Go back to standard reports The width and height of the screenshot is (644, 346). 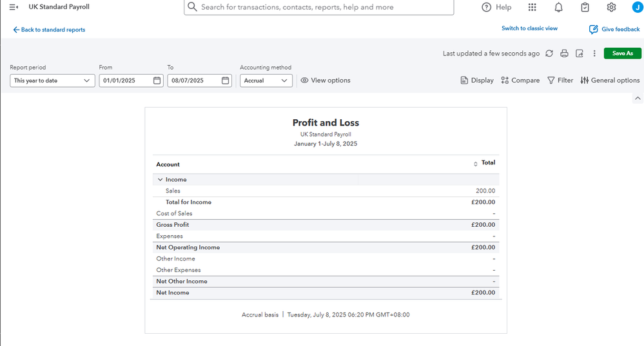click(x=49, y=30)
